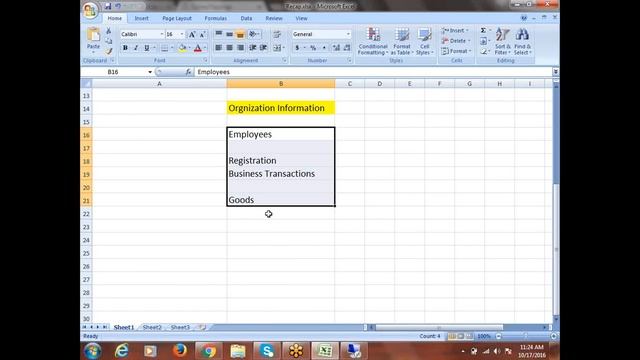The width and height of the screenshot is (640, 360).
Task: Apply Accounting dollar number format
Action: [297, 48]
